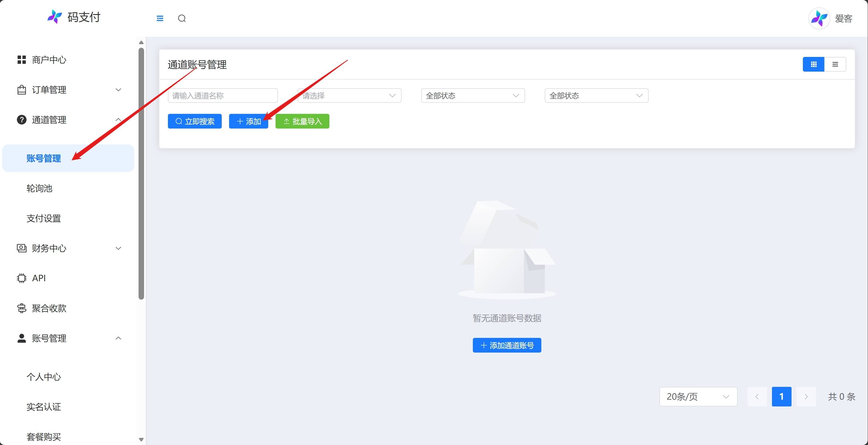Click the 订单管理 shopping bag icon
Image resolution: width=868 pixels, height=445 pixels.
pos(22,90)
